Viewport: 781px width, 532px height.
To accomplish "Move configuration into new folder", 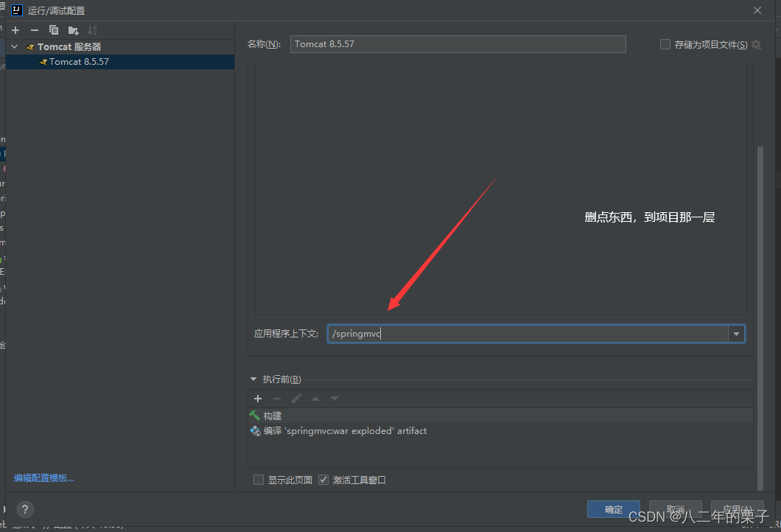I will pos(73,30).
